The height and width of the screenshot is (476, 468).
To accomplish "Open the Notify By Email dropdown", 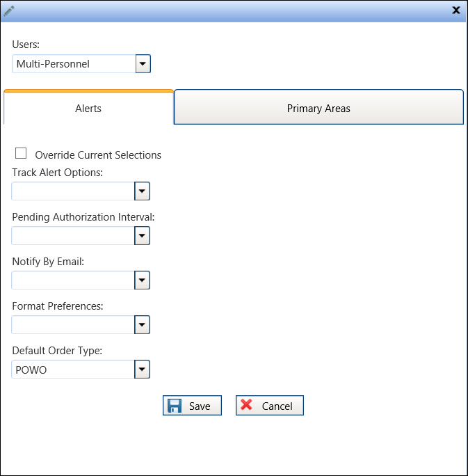I will click(x=143, y=280).
